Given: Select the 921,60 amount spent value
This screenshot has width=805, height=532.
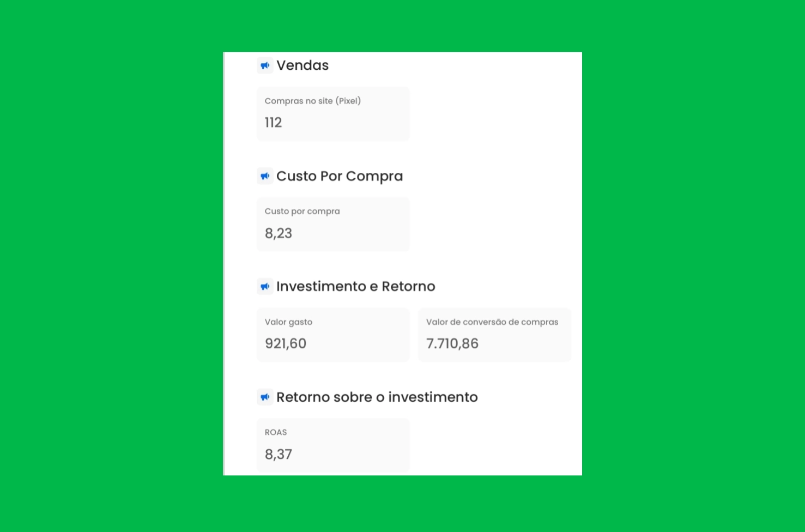Looking at the screenshot, I should click(x=285, y=343).
